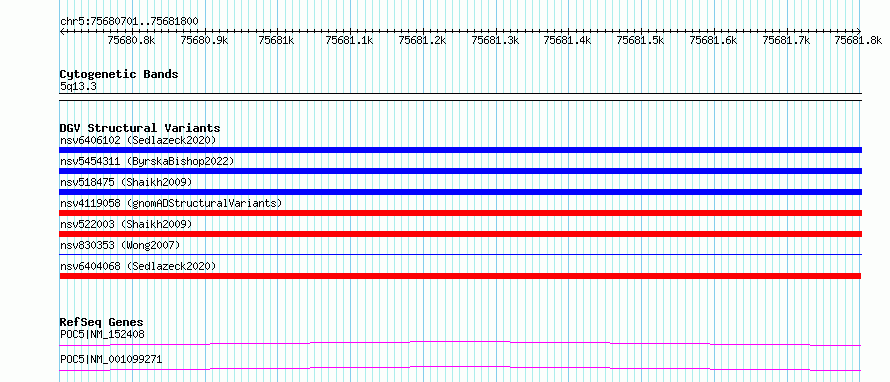Open variant nsv4119058 (gnomADStructuralVariants) label
This screenshot has height=382, width=890.
pyautogui.click(x=171, y=203)
